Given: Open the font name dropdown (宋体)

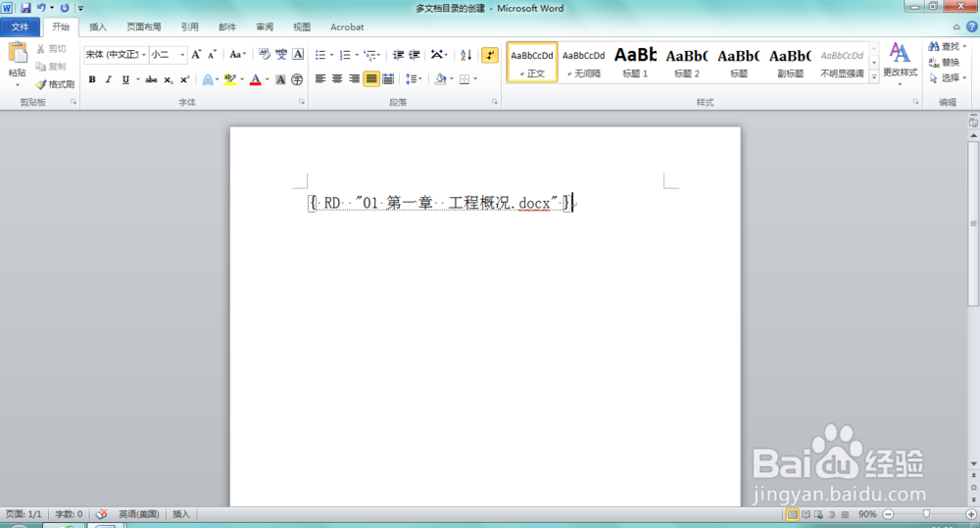Looking at the screenshot, I should click(x=144, y=55).
